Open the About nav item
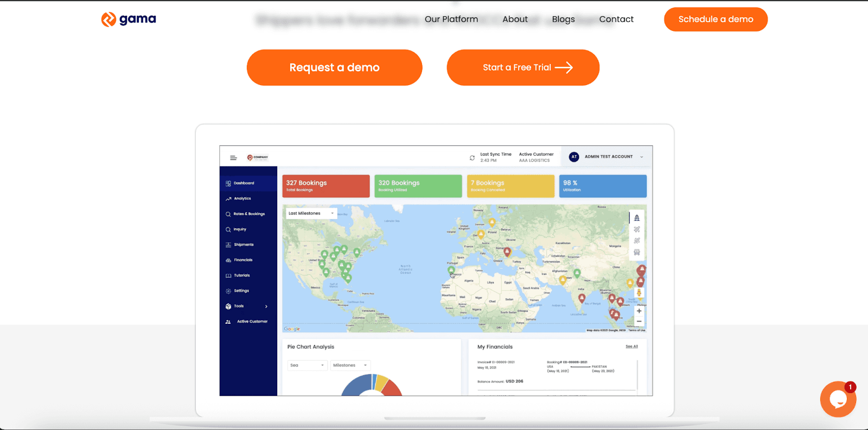The height and width of the screenshot is (430, 868). coord(515,20)
